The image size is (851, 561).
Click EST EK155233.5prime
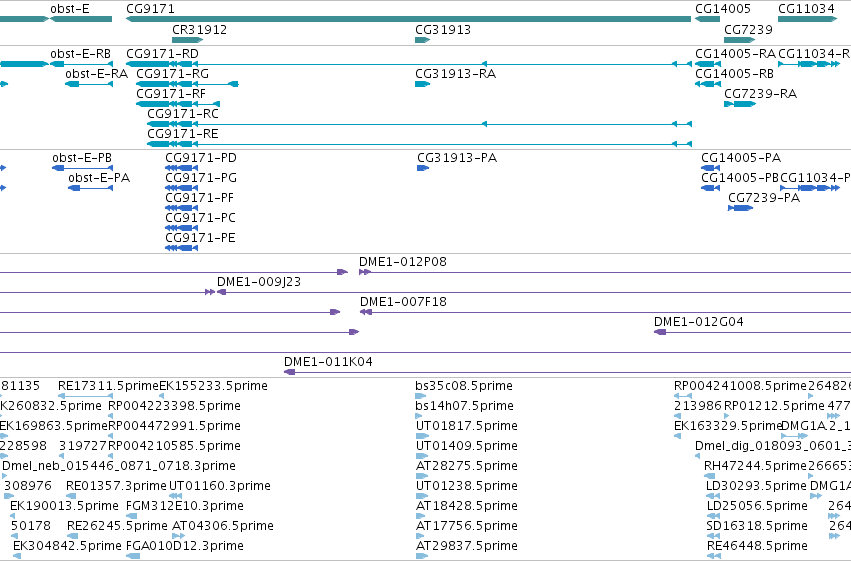[213, 386]
